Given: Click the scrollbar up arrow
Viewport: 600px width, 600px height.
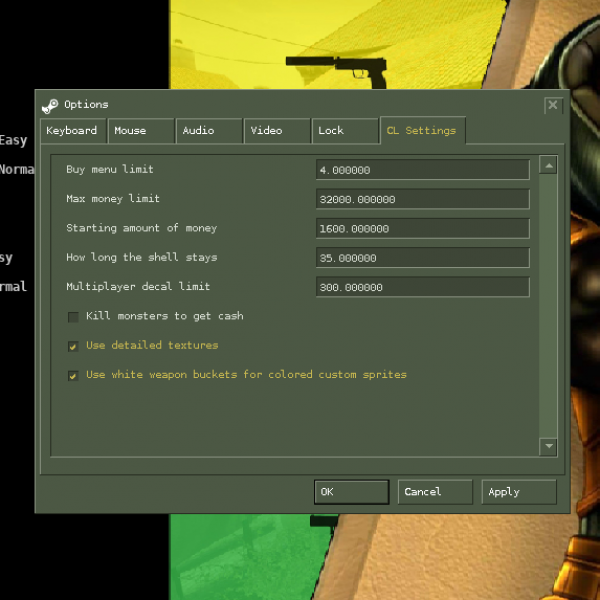Looking at the screenshot, I should tap(548, 165).
